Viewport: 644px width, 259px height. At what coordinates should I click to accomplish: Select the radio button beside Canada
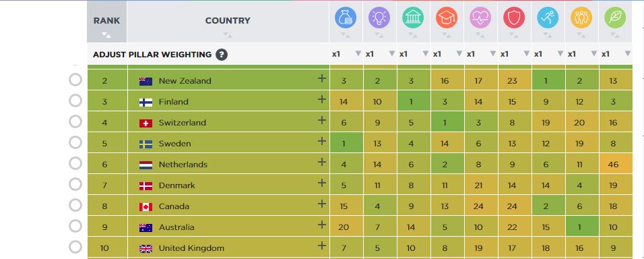75,205
